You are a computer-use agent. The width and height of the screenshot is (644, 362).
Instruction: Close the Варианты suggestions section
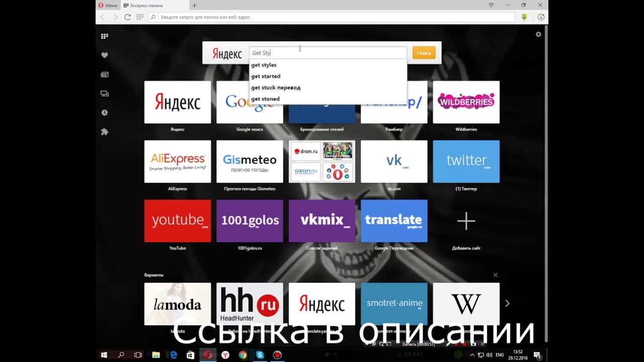(496, 275)
